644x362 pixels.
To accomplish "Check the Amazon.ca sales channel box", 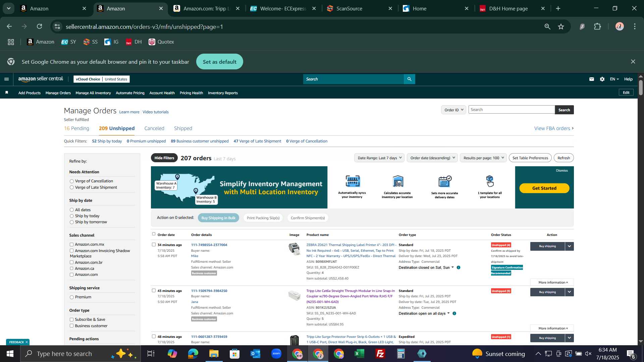I will (71, 268).
